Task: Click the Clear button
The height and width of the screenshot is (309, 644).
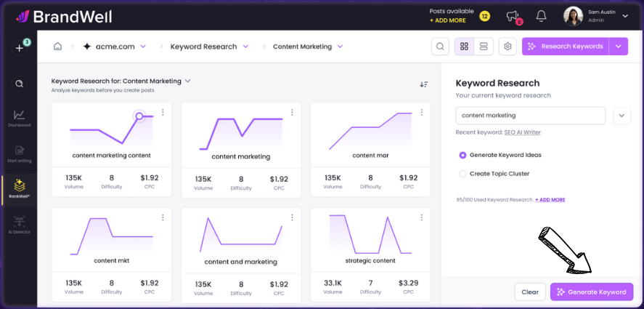Action: (x=530, y=292)
